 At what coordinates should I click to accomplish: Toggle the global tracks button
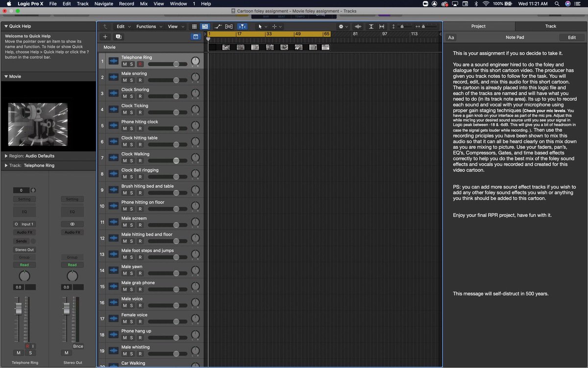(195, 36)
